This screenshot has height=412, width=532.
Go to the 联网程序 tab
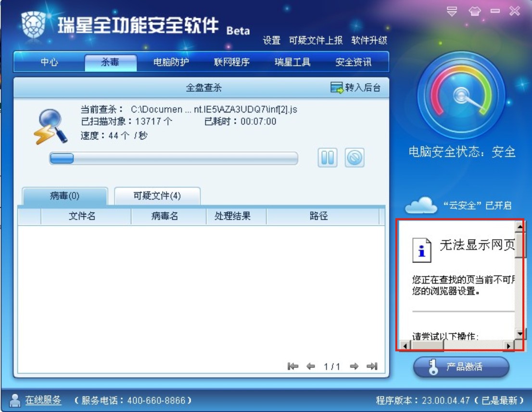(x=232, y=62)
